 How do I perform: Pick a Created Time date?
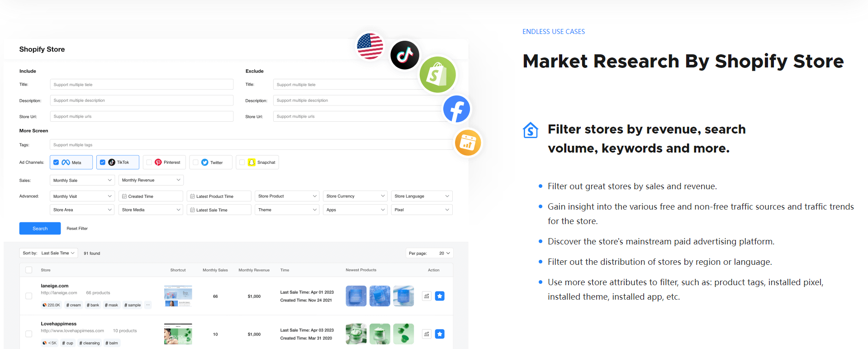click(151, 196)
